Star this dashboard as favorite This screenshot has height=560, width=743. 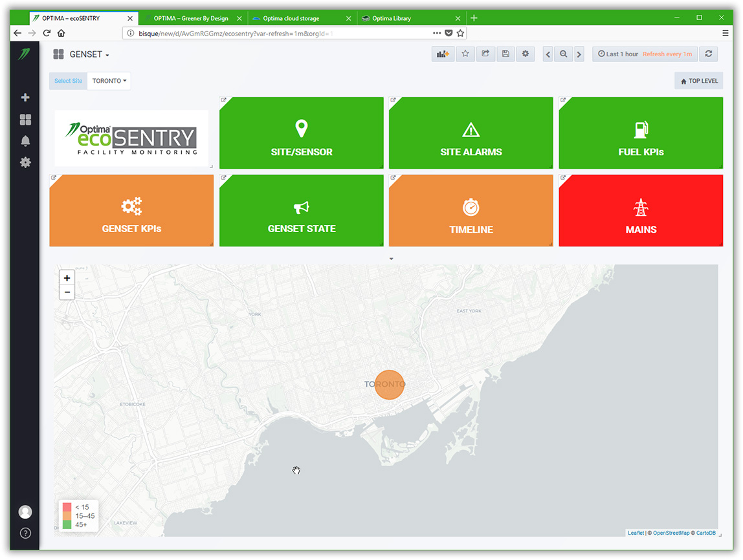(465, 54)
